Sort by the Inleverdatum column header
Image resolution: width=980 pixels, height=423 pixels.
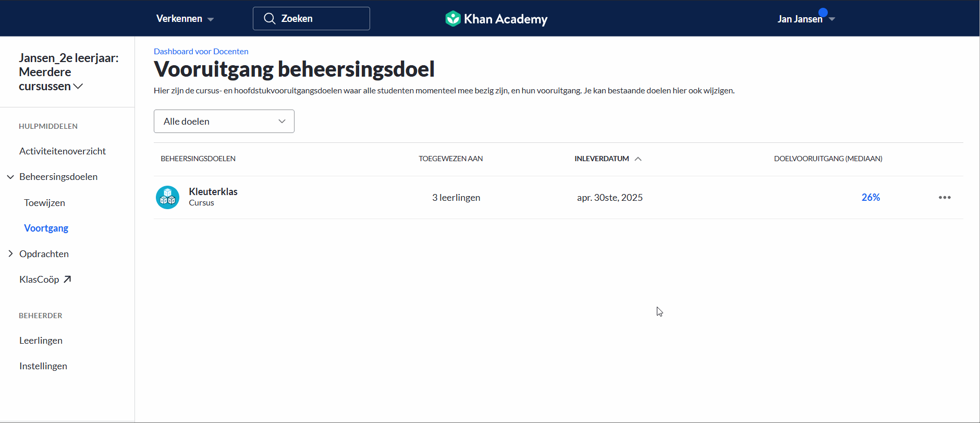click(602, 159)
